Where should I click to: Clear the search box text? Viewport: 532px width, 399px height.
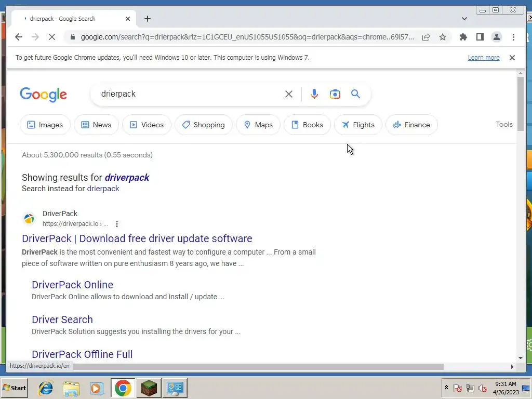(x=289, y=94)
